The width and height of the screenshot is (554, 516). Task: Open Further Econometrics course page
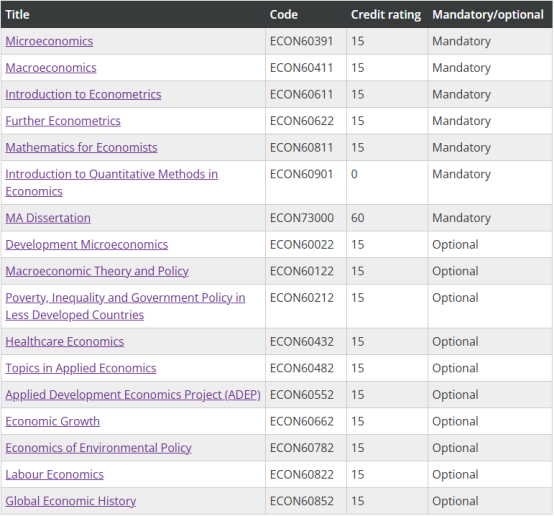tap(63, 121)
